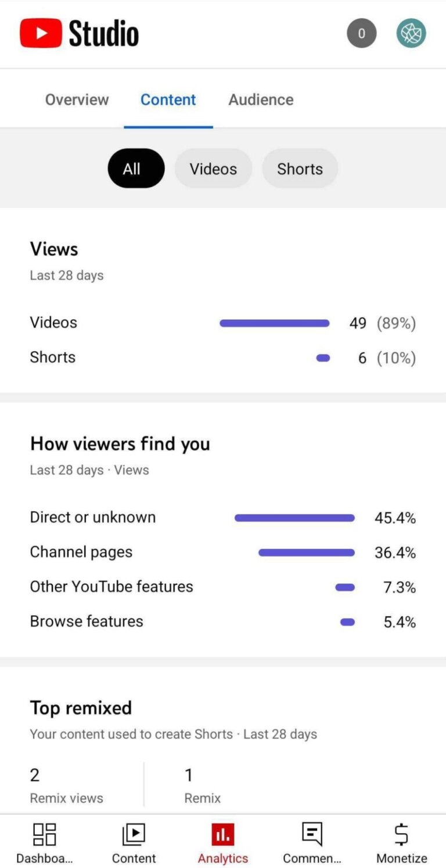Tap the Views section heading

click(54, 249)
